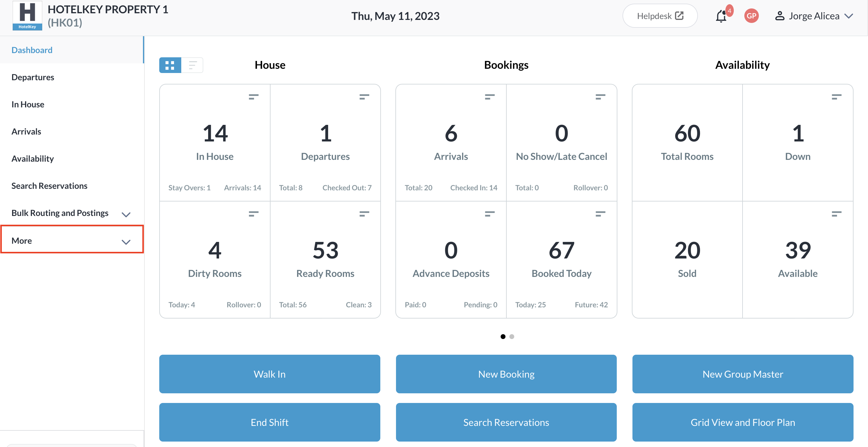The image size is (868, 447).
Task: Open In House tile filter icon
Action: [253, 97]
